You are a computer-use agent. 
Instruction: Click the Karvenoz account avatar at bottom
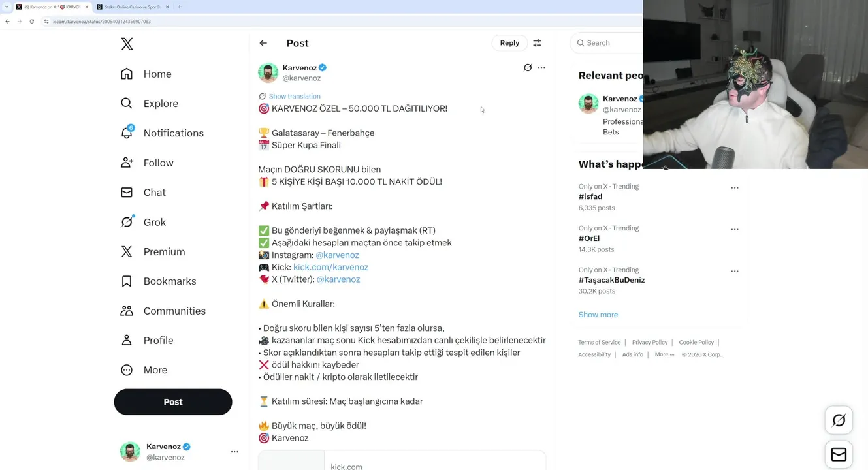pyautogui.click(x=130, y=452)
